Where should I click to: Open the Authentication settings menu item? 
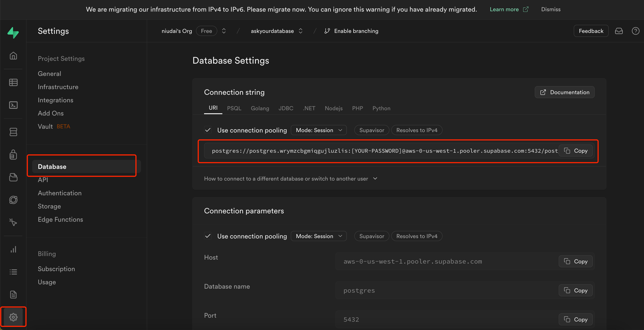coord(60,193)
